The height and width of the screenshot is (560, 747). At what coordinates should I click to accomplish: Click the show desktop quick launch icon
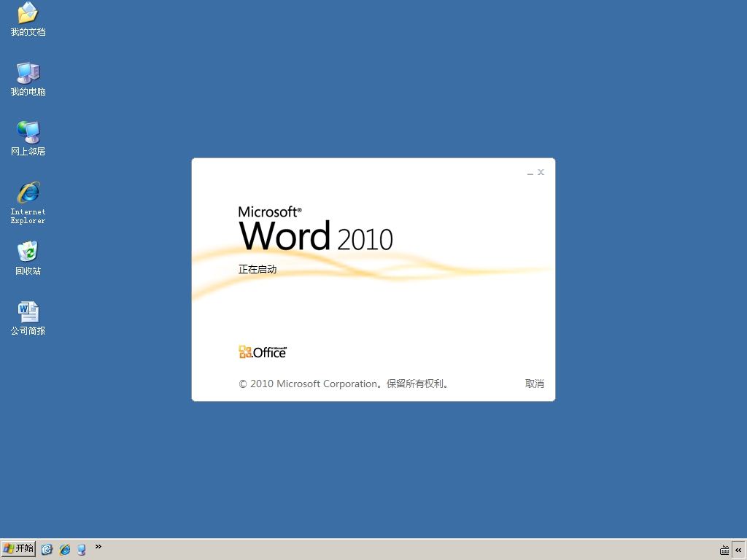(x=82, y=549)
